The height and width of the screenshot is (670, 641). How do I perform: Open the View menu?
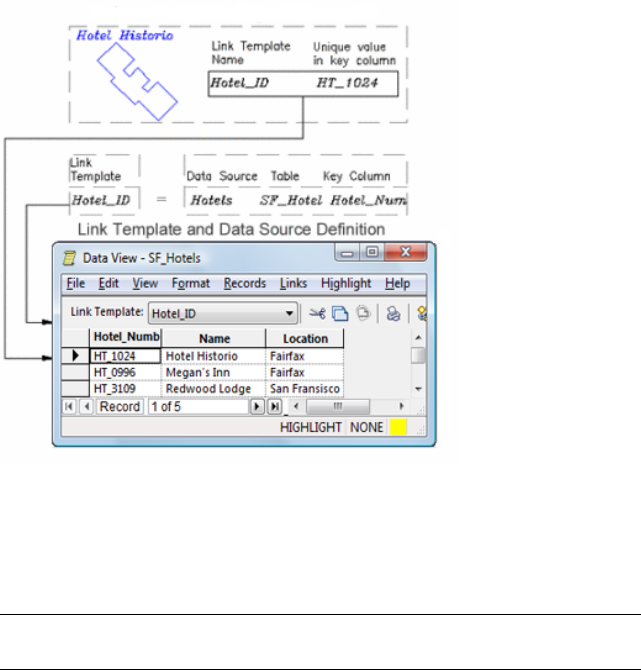click(145, 283)
